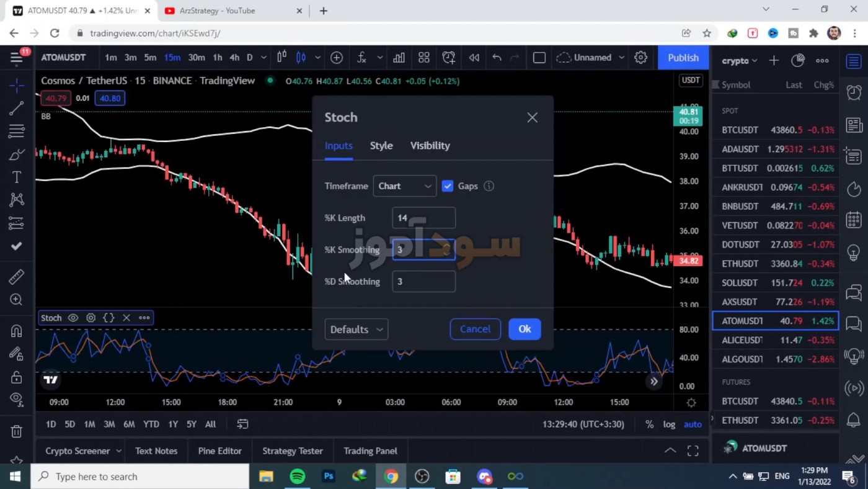The height and width of the screenshot is (489, 868).
Task: Open the Strategy Tester tab
Action: 293,451
